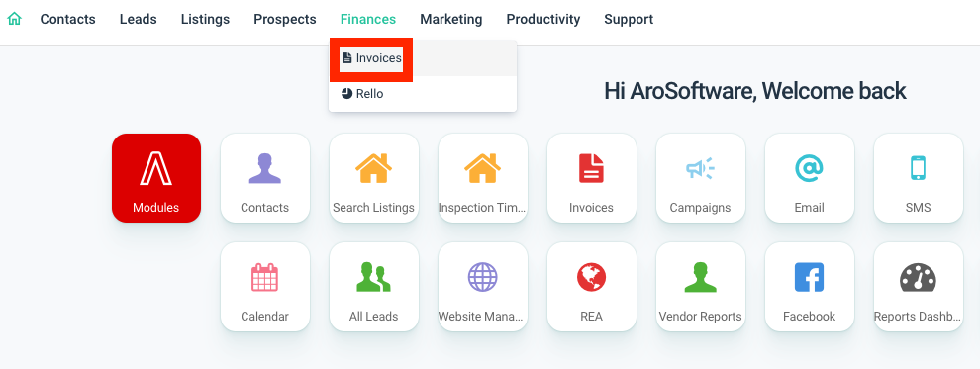The width and height of the screenshot is (980, 369).
Task: Open the Website Manager globe tile
Action: 482,287
